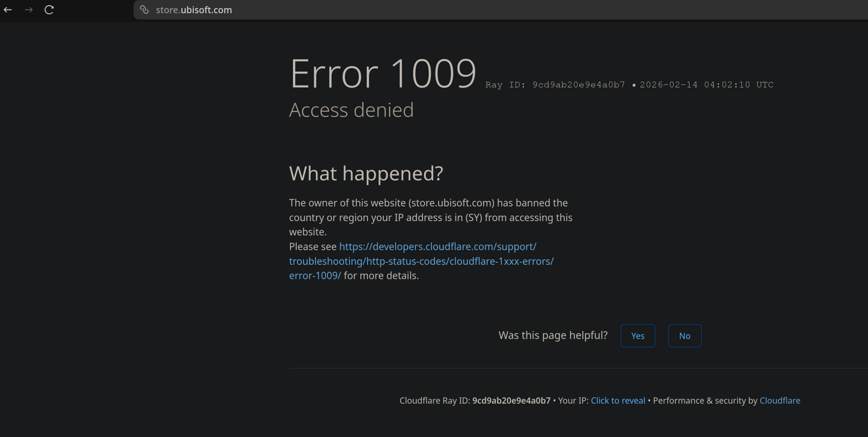Click the Your IP label in footer
This screenshot has height=437, width=868.
pyautogui.click(x=573, y=400)
